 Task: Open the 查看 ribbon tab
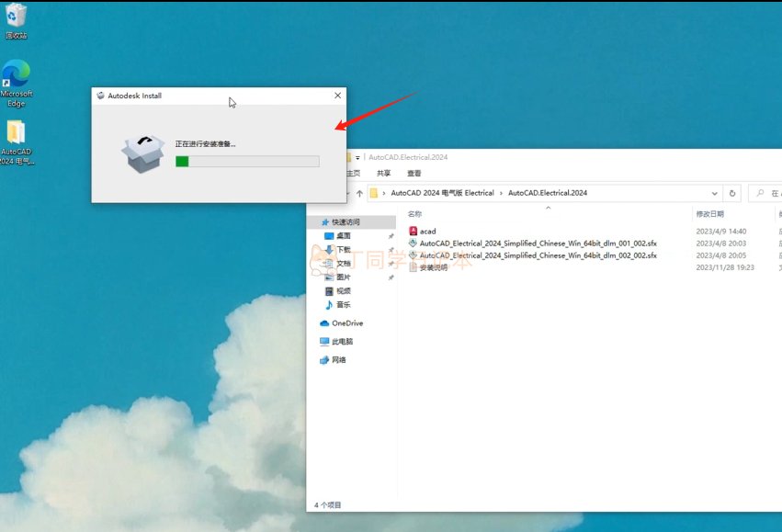tap(414, 173)
